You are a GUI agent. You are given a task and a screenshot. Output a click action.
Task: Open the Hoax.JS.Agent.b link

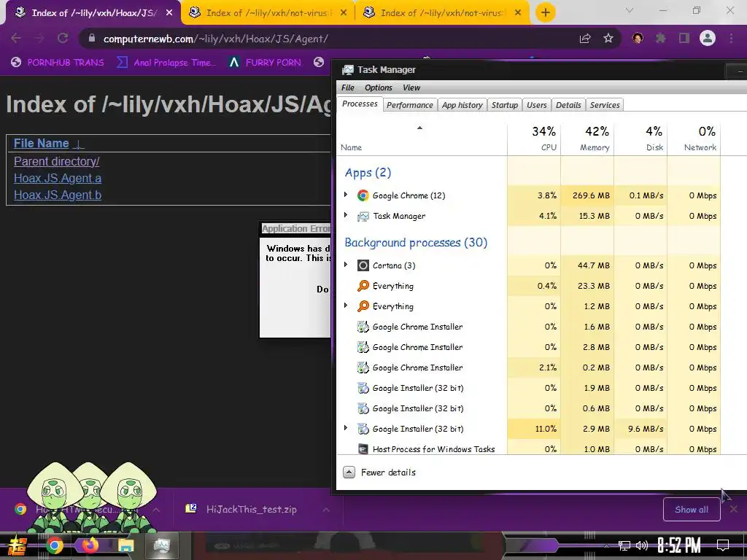[x=58, y=195]
